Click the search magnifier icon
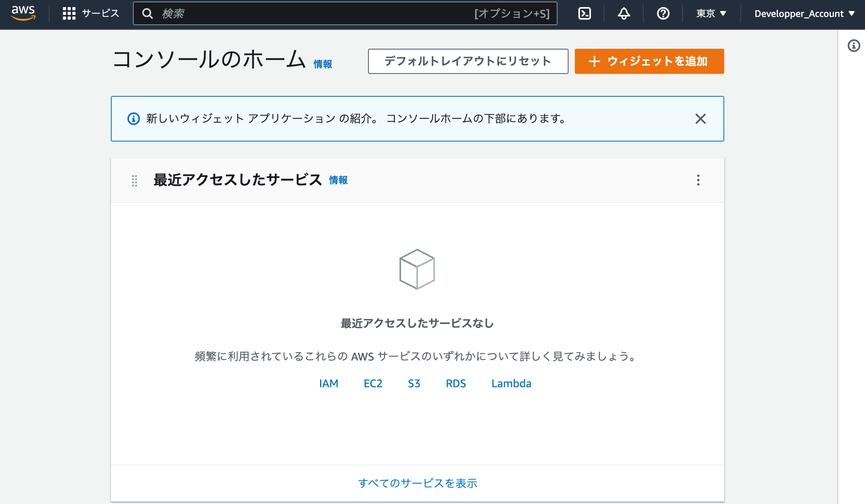The width and height of the screenshot is (865, 504). click(147, 13)
